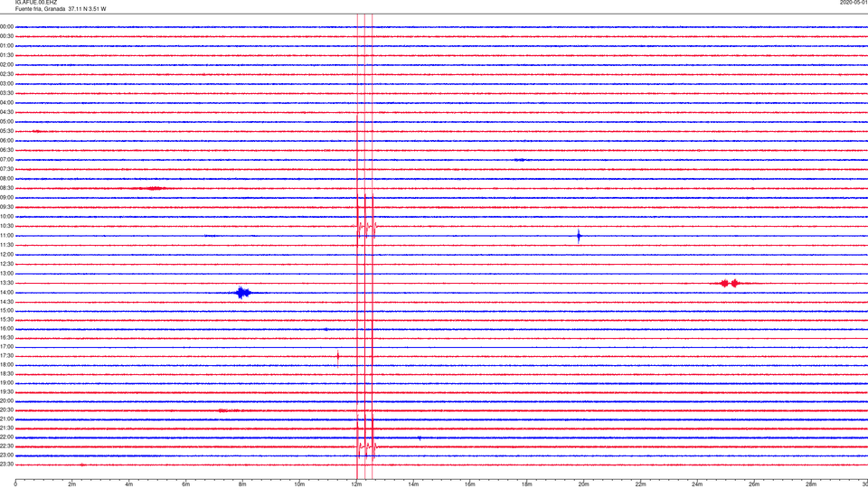Select the 14:00 trace time label
868x488 pixels.
click(7, 293)
